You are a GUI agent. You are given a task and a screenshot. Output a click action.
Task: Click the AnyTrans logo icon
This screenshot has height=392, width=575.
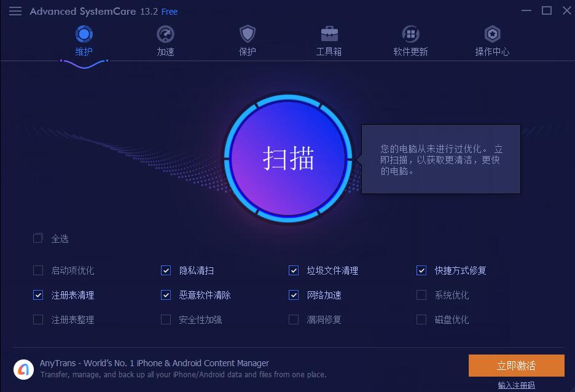[24, 369]
